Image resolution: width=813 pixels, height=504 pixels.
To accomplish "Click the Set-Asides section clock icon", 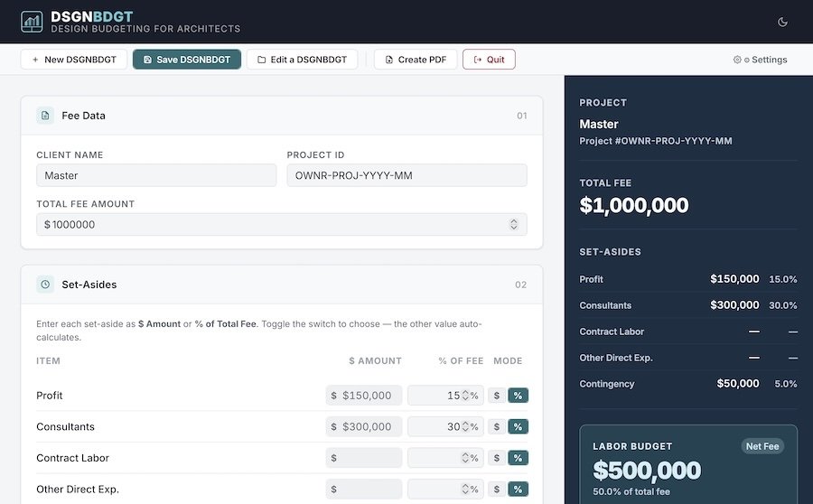I will click(45, 285).
